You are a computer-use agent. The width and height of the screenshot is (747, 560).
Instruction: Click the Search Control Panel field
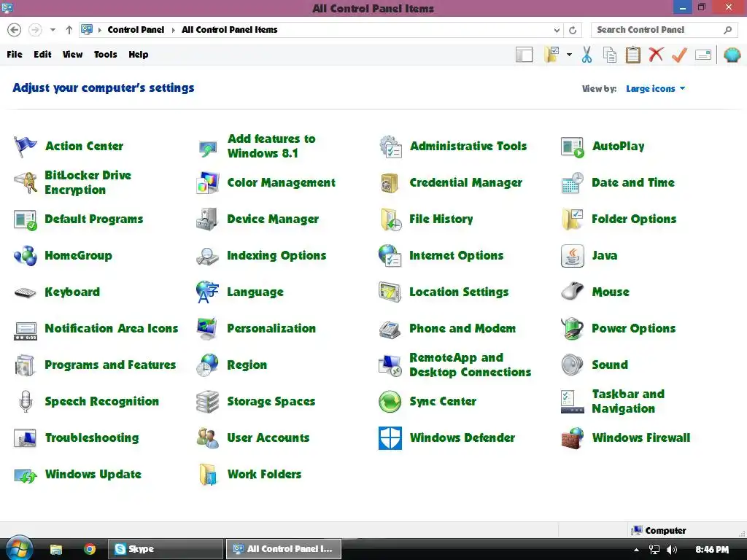pos(664,30)
